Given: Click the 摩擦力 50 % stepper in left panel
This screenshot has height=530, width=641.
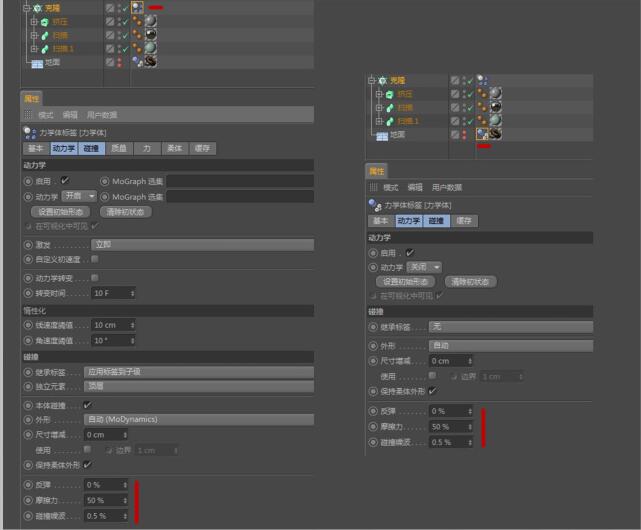Looking at the screenshot, I should pos(125,500).
